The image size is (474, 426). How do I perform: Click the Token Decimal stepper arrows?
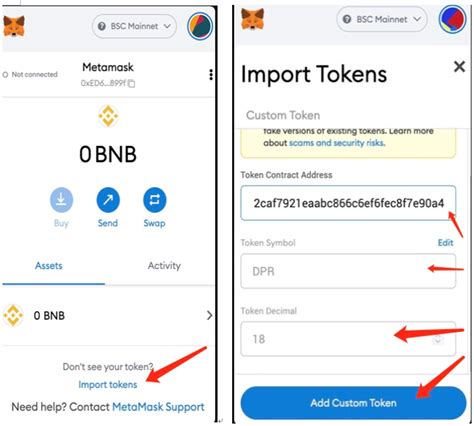point(438,339)
